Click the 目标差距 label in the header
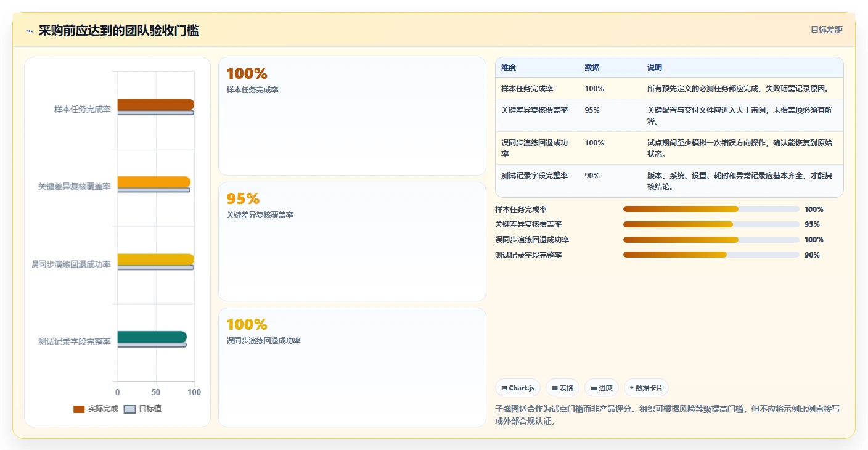 point(827,30)
